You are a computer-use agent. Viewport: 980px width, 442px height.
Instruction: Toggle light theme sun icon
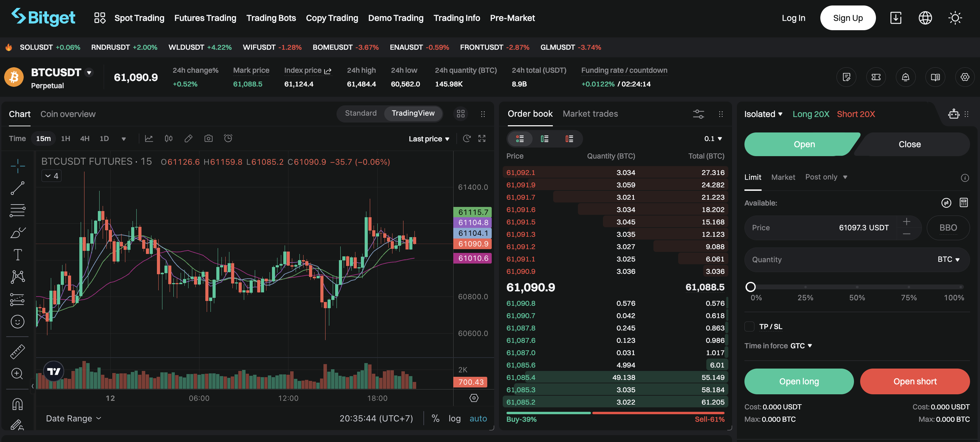(955, 18)
